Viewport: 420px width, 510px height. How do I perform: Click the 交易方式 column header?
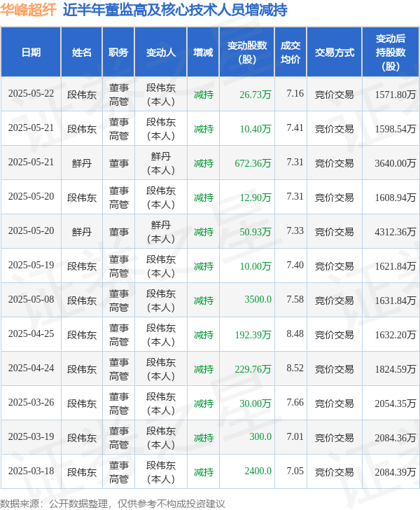click(334, 53)
